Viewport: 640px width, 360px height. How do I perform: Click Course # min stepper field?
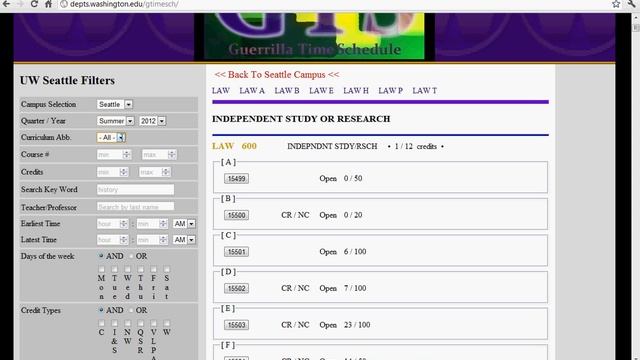tap(114, 155)
